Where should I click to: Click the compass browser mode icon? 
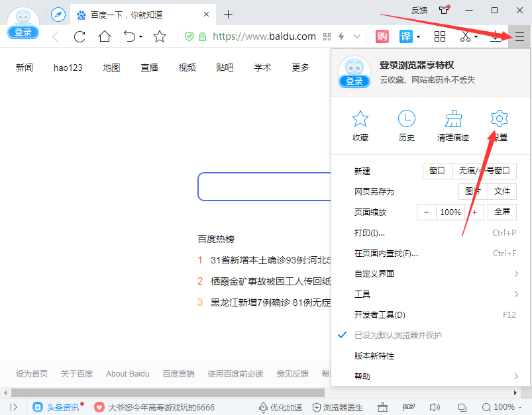click(58, 15)
